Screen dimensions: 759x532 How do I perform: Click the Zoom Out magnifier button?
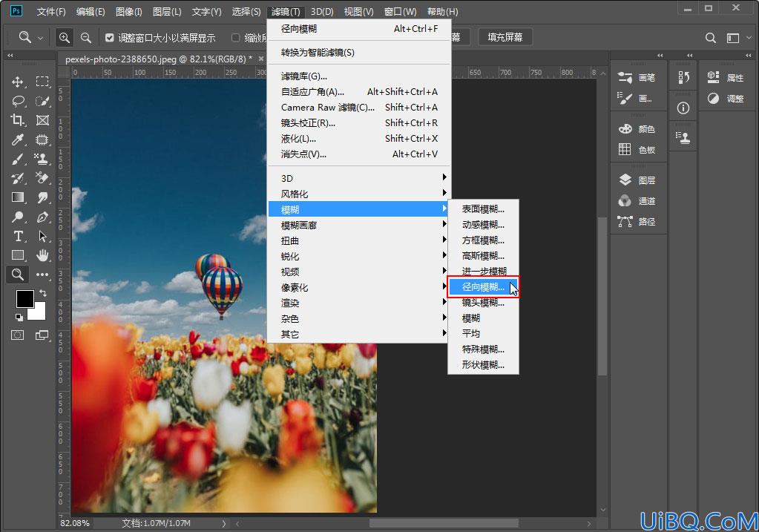[85, 37]
